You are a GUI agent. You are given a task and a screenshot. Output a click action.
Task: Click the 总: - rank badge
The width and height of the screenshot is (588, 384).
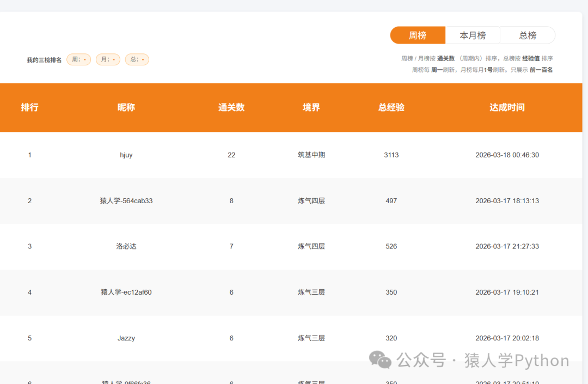coord(137,59)
